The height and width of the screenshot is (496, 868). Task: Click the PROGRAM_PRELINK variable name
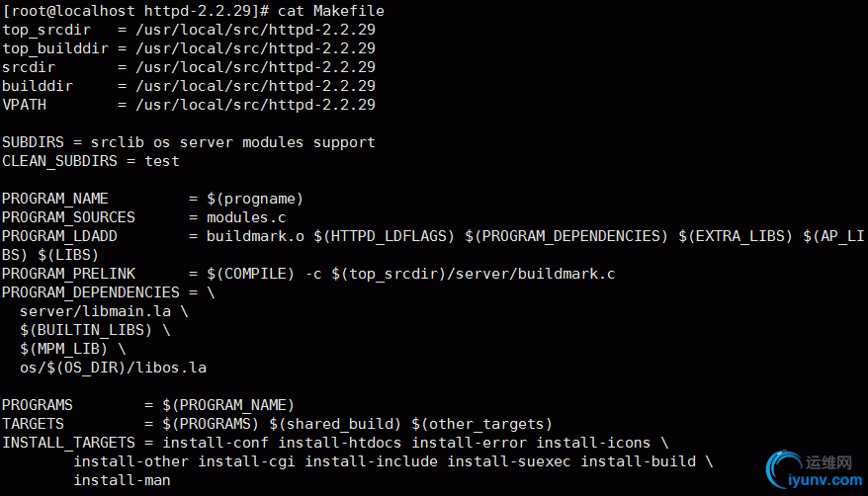68,274
